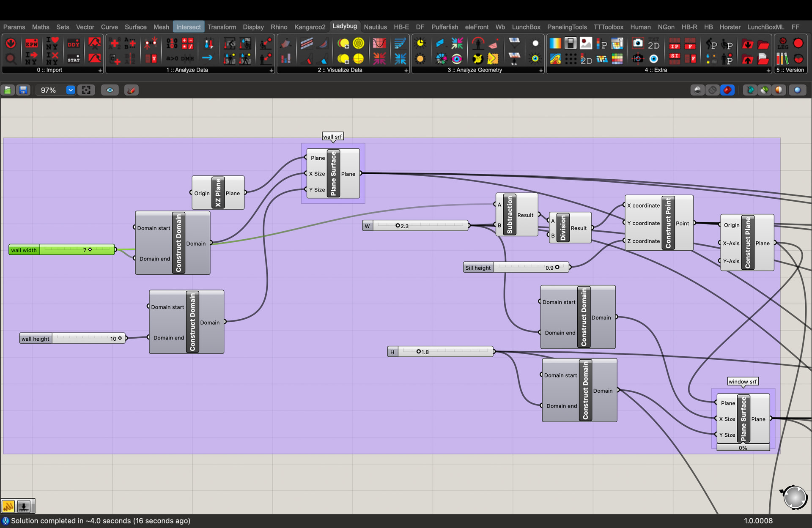The height and width of the screenshot is (528, 812).
Task: Click the Open File icon in canvas toolbar
Action: point(8,90)
